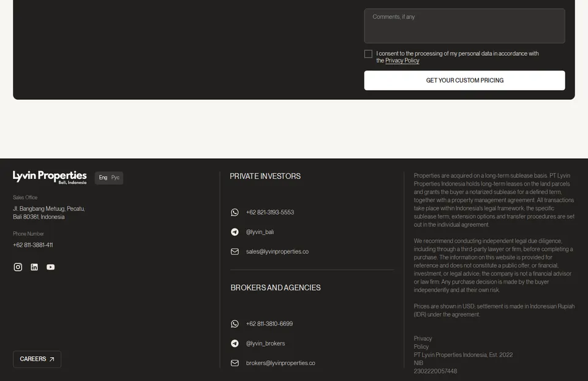Viewport: 588px width, 381px height.
Task: Email sales@lyvinproperties.co
Action: pos(277,252)
